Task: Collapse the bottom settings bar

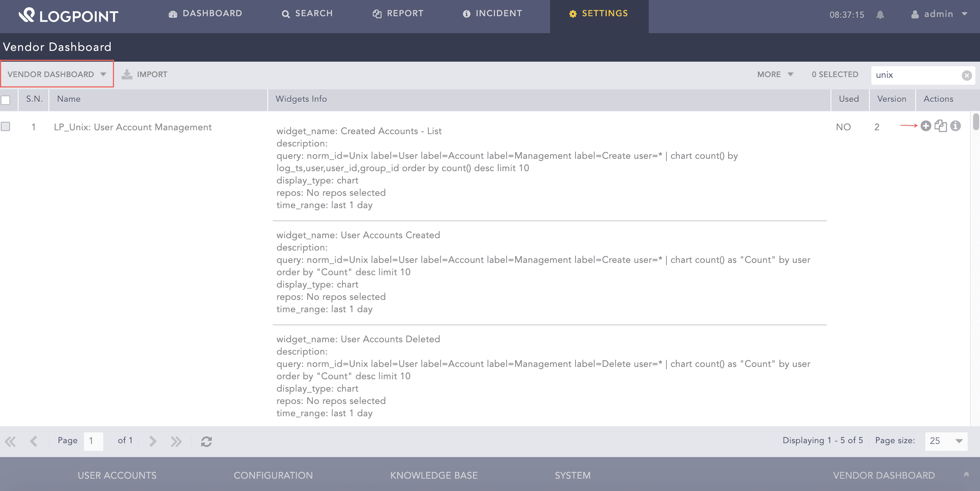Action: click(966, 474)
